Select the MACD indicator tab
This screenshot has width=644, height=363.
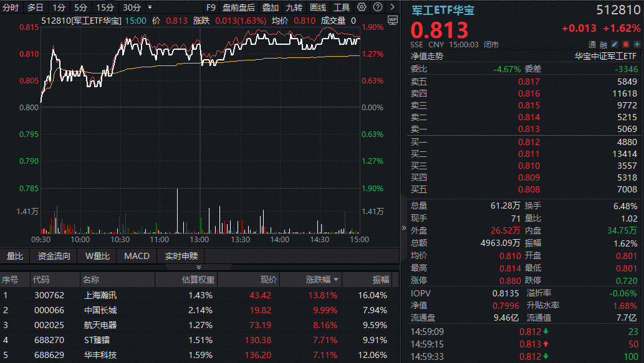[x=137, y=256]
